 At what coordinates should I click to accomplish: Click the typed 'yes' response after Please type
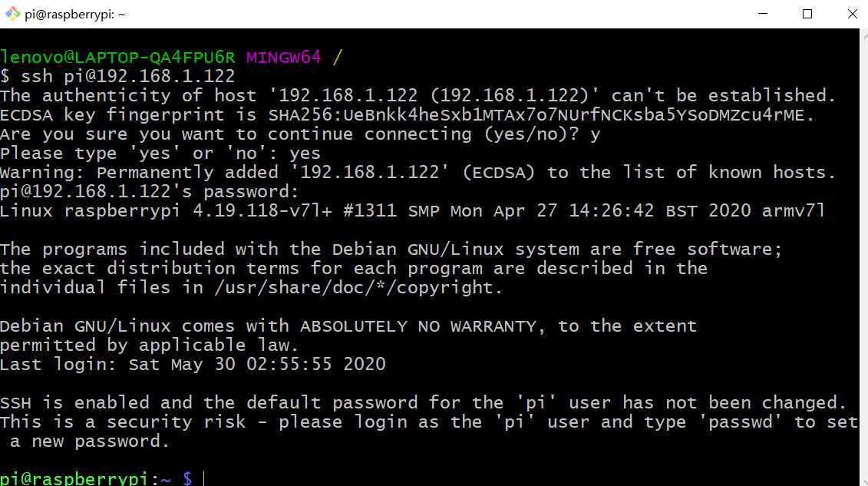coord(305,154)
